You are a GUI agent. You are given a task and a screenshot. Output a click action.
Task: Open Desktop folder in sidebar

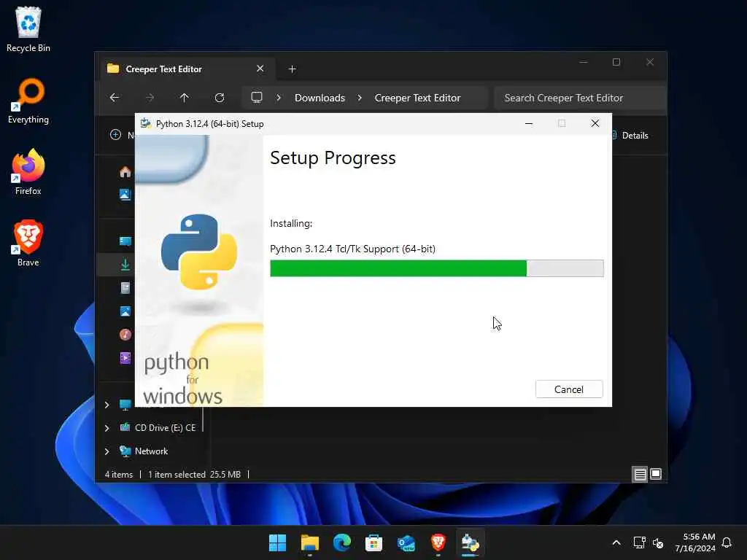click(125, 241)
